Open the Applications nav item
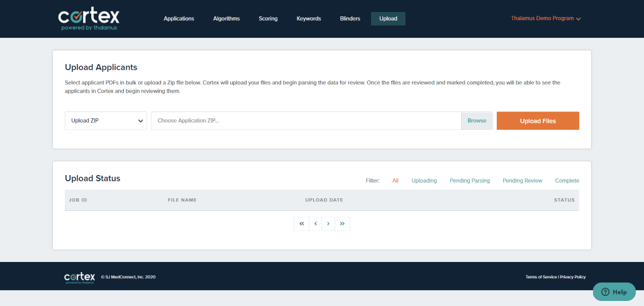The image size is (644, 306). pyautogui.click(x=179, y=18)
